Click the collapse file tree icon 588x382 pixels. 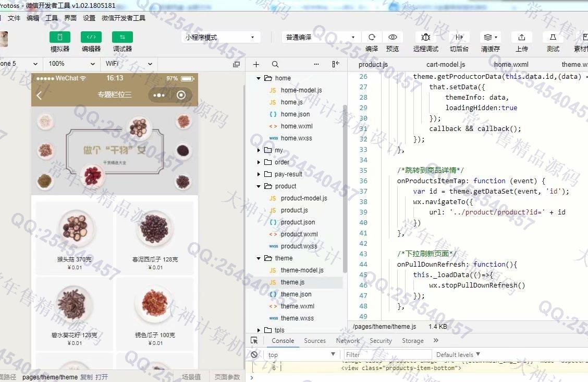[336, 64]
